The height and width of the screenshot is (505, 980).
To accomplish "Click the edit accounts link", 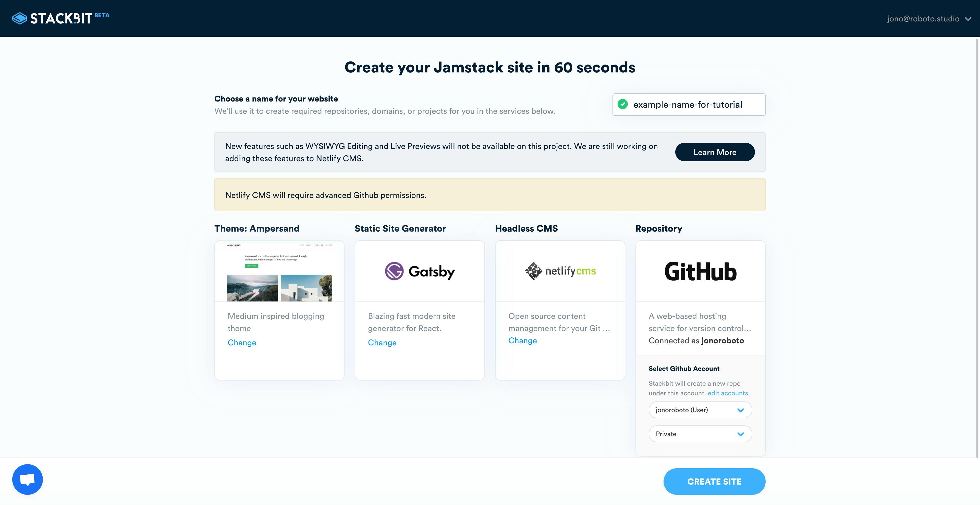I will [727, 393].
